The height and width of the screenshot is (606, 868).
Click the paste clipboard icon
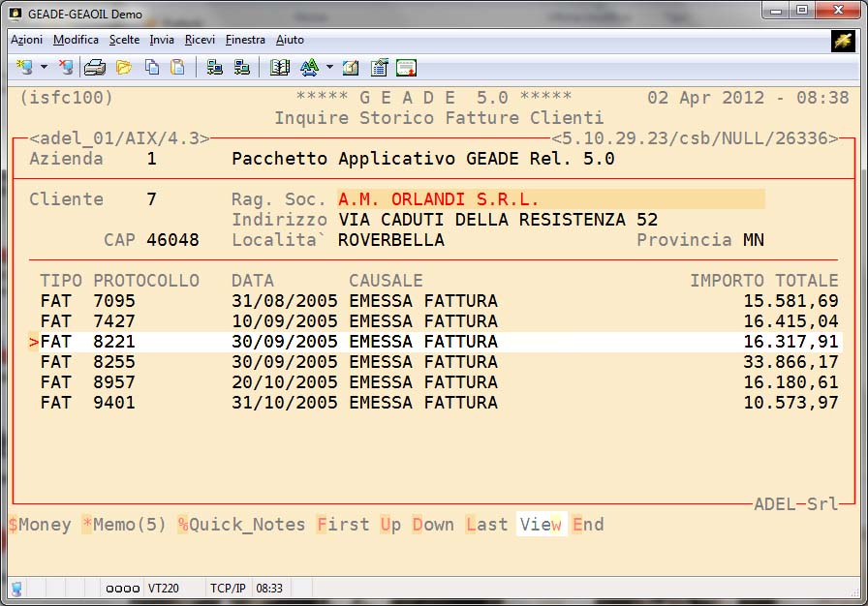177,67
